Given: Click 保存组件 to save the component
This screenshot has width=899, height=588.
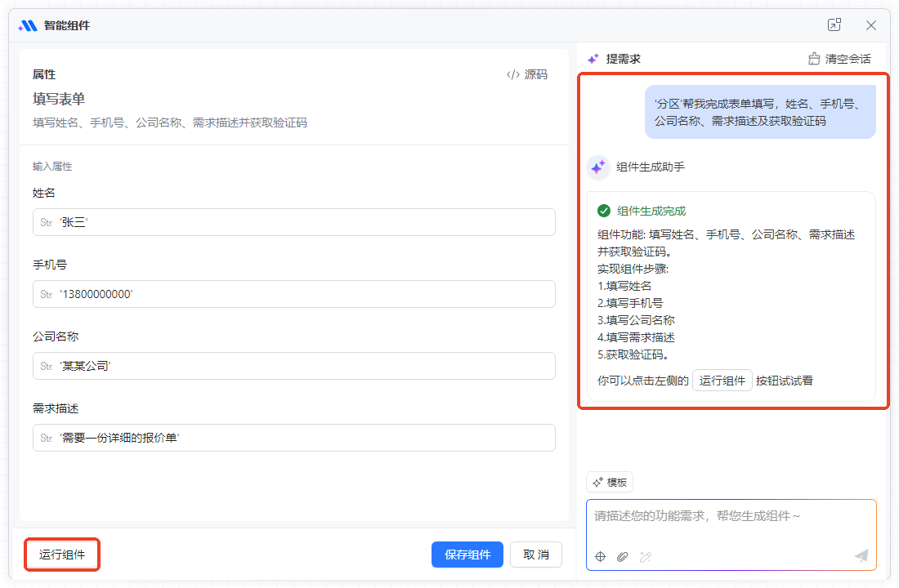Looking at the screenshot, I should [x=467, y=555].
